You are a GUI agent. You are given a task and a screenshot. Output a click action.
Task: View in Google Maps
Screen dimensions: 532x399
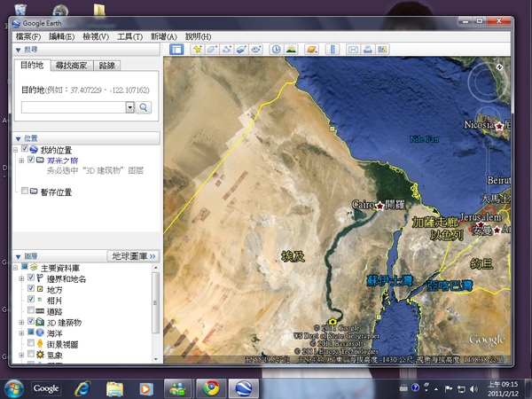[382, 50]
